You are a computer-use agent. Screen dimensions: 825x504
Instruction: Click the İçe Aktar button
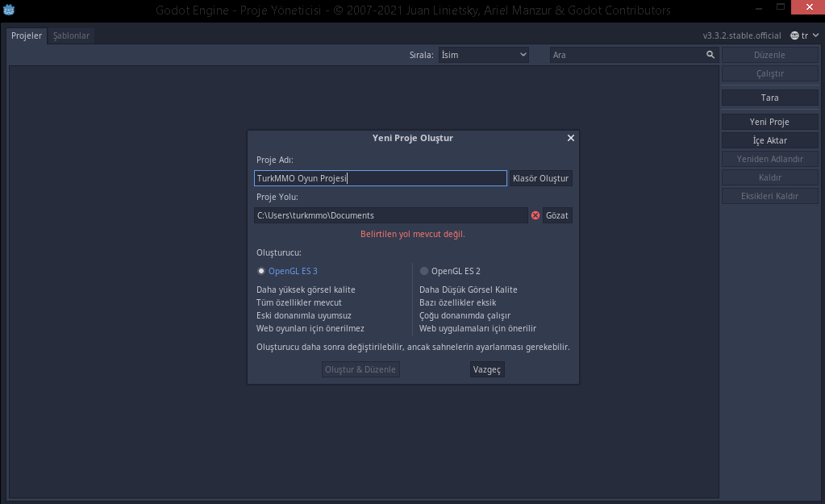click(x=769, y=140)
